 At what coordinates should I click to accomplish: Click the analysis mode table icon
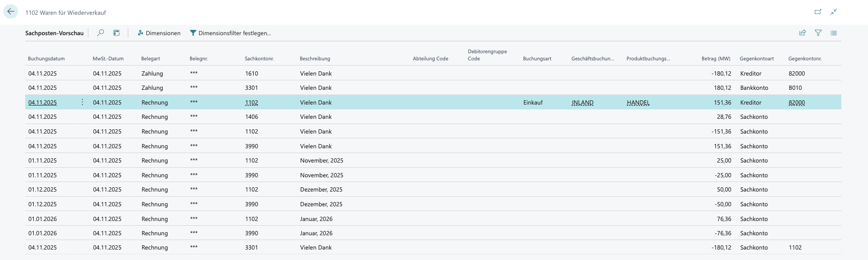click(116, 33)
